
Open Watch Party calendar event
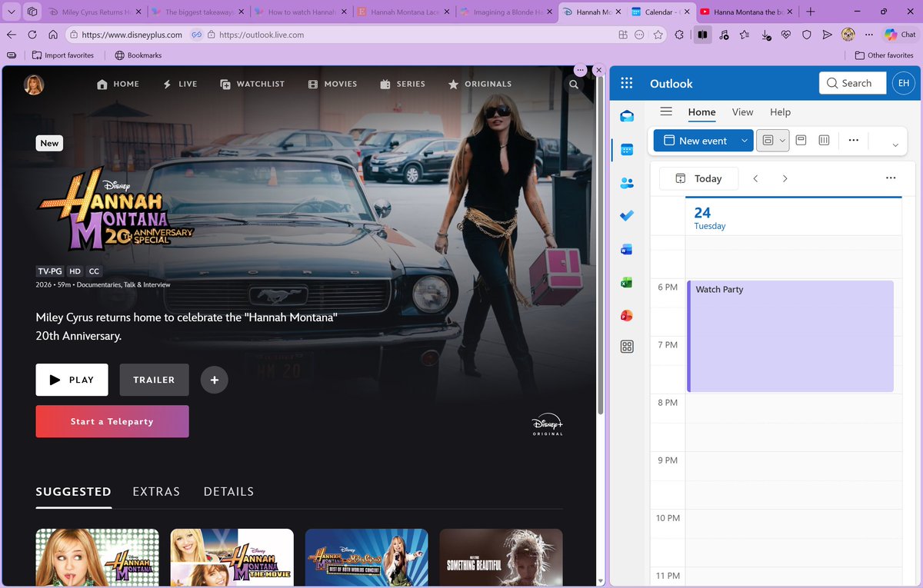[x=790, y=337]
